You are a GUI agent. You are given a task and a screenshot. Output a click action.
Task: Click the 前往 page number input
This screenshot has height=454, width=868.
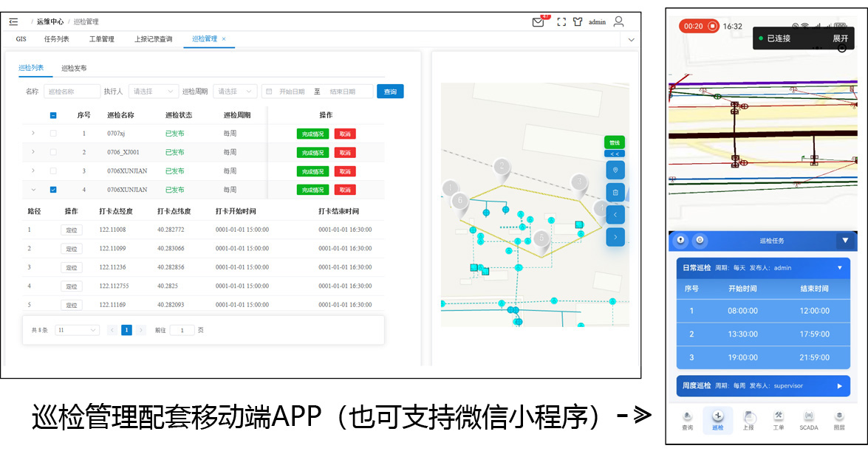[x=182, y=330]
